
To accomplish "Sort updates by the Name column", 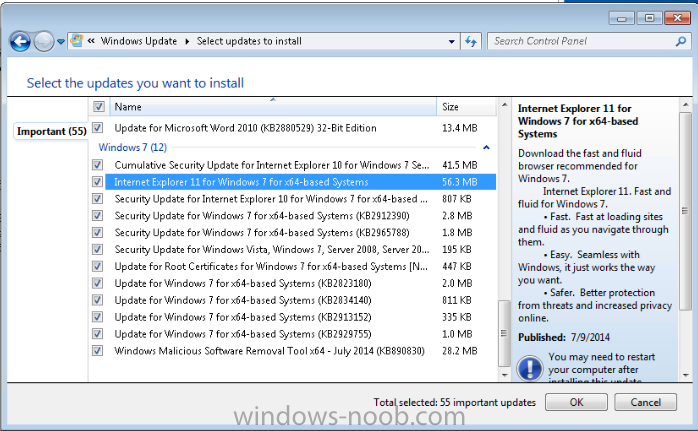I will tap(273, 107).
